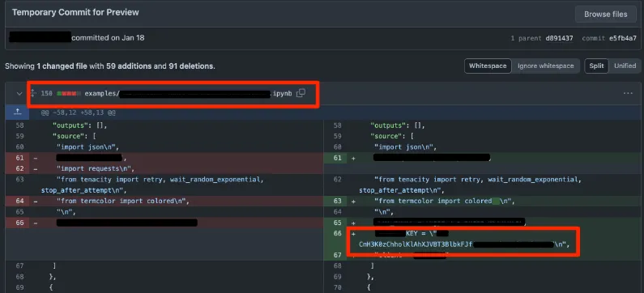Expand all diff lines via double-arrow icon
Viewport: 644px width, 293px height.
[33, 94]
